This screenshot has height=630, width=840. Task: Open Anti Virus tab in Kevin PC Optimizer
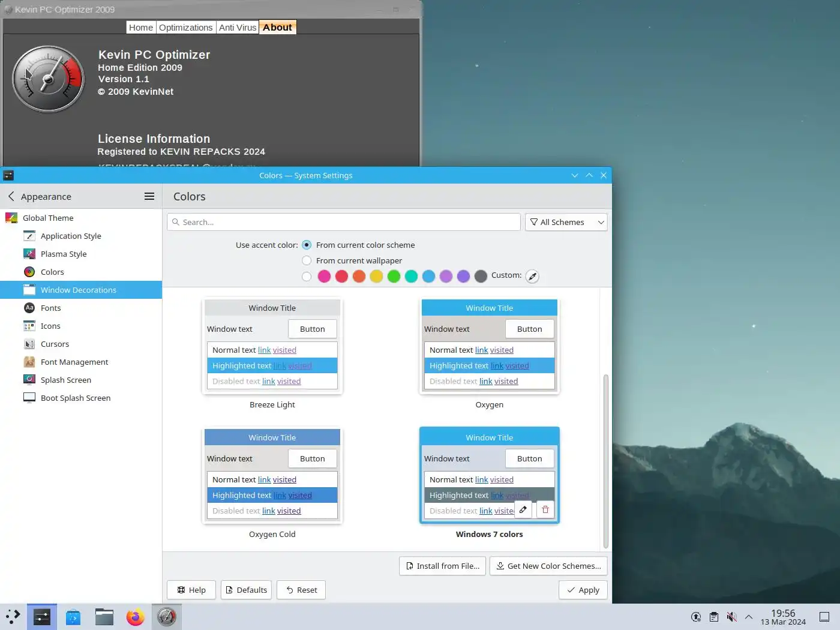238,27
